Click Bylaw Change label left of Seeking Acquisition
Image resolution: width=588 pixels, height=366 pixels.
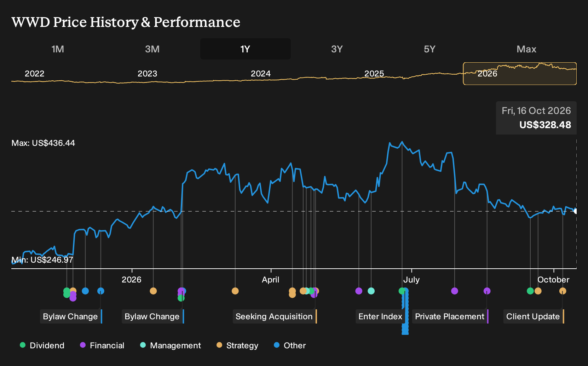(152, 316)
